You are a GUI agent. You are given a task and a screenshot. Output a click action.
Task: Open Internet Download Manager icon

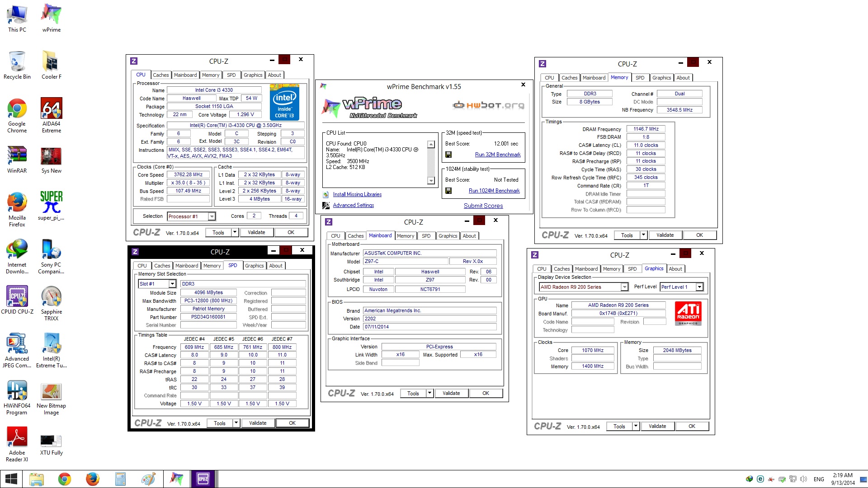[x=17, y=256]
